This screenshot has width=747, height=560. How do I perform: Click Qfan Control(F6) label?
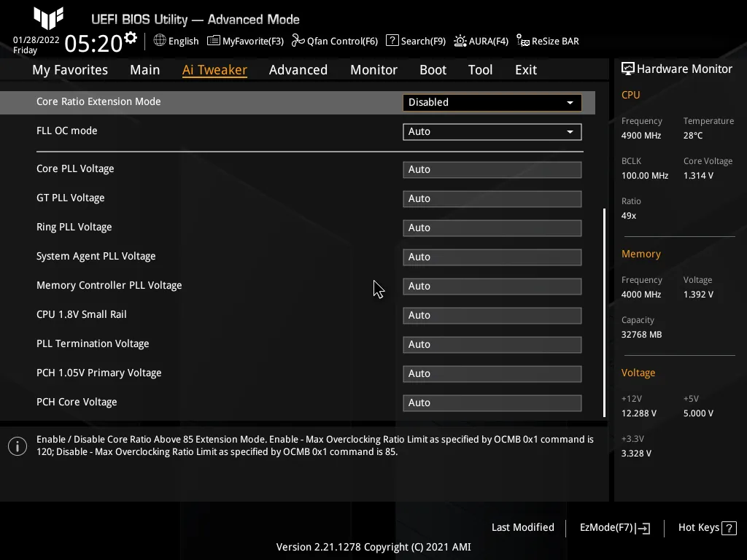tap(343, 41)
